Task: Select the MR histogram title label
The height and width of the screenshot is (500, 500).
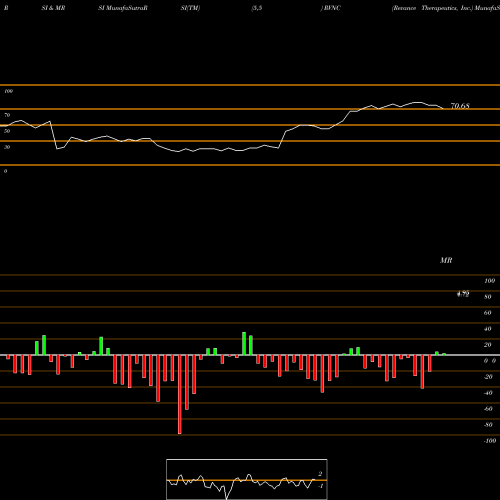Action: [x=446, y=260]
